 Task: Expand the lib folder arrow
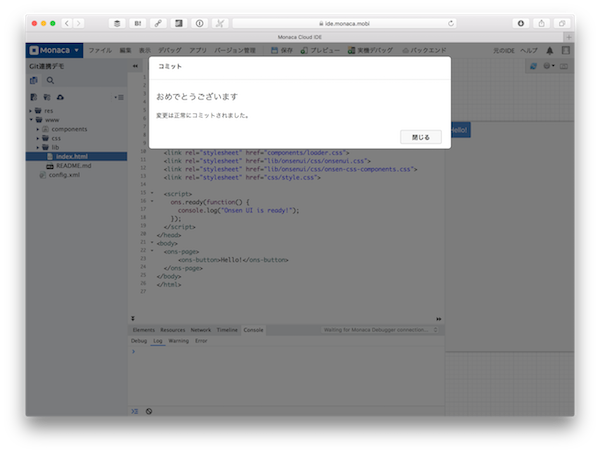coord(38,147)
